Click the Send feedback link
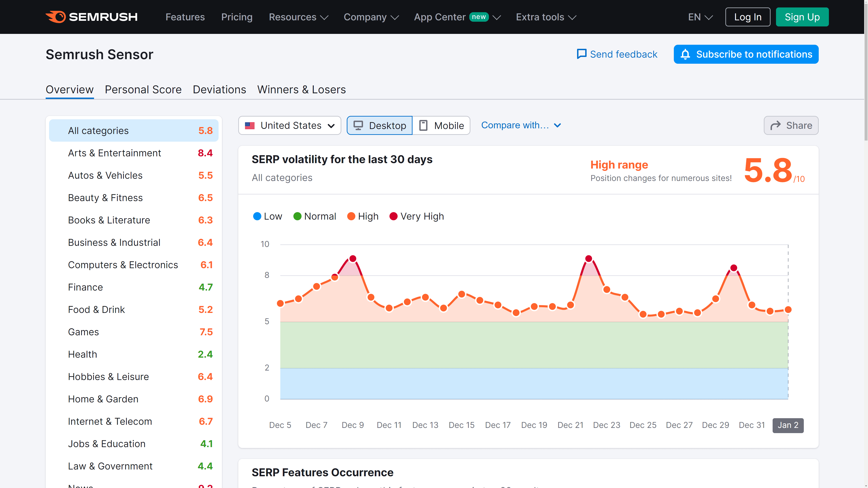The height and width of the screenshot is (488, 868). 617,54
